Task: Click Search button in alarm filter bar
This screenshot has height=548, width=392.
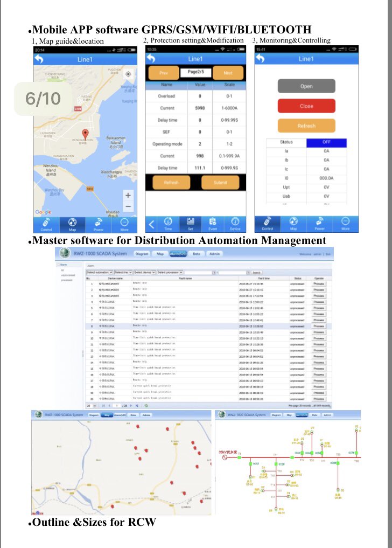Action: (x=257, y=272)
